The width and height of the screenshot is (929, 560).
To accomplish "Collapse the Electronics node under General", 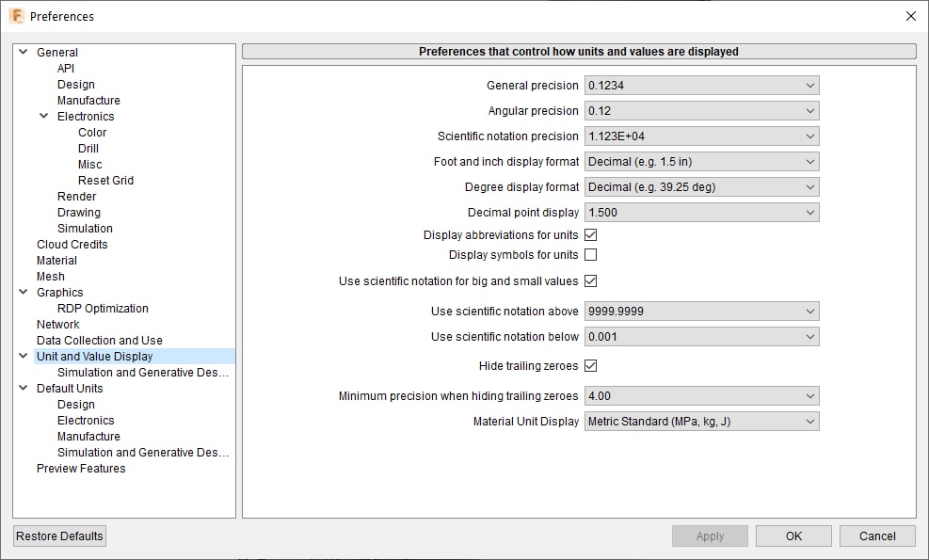I will (44, 116).
